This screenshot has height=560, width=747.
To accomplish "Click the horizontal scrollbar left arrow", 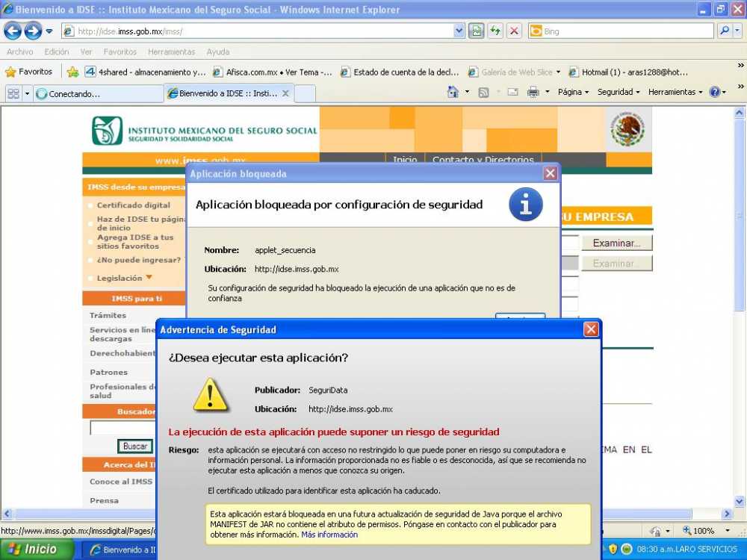I will pyautogui.click(x=7, y=514).
